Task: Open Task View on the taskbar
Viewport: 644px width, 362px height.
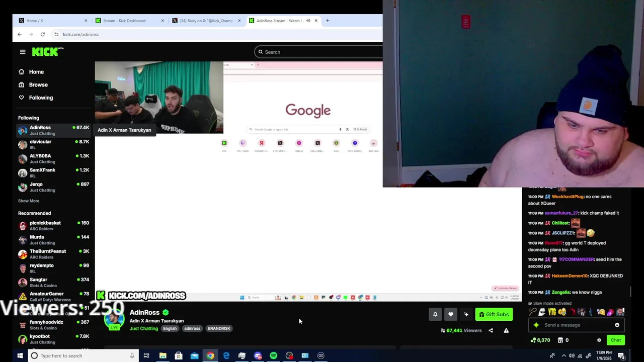Action: 146,355
